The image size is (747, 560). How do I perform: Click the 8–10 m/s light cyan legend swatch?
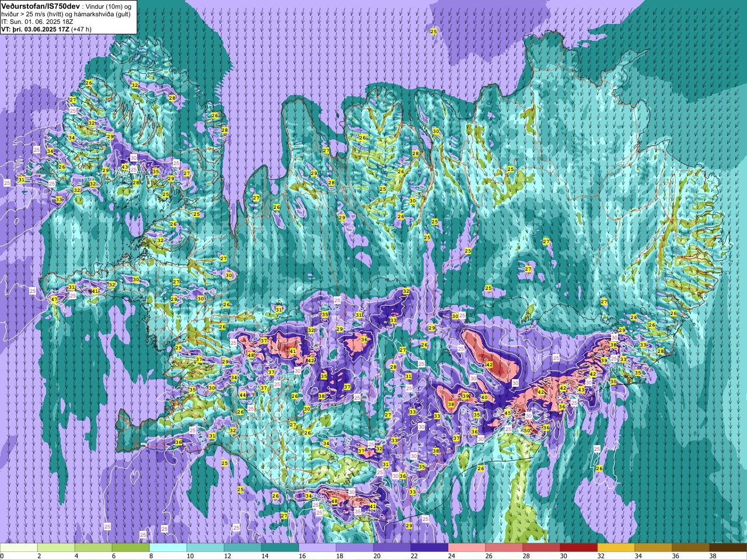pos(168,548)
